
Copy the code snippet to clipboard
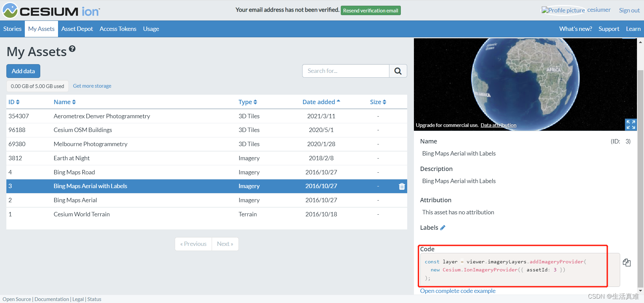627,263
